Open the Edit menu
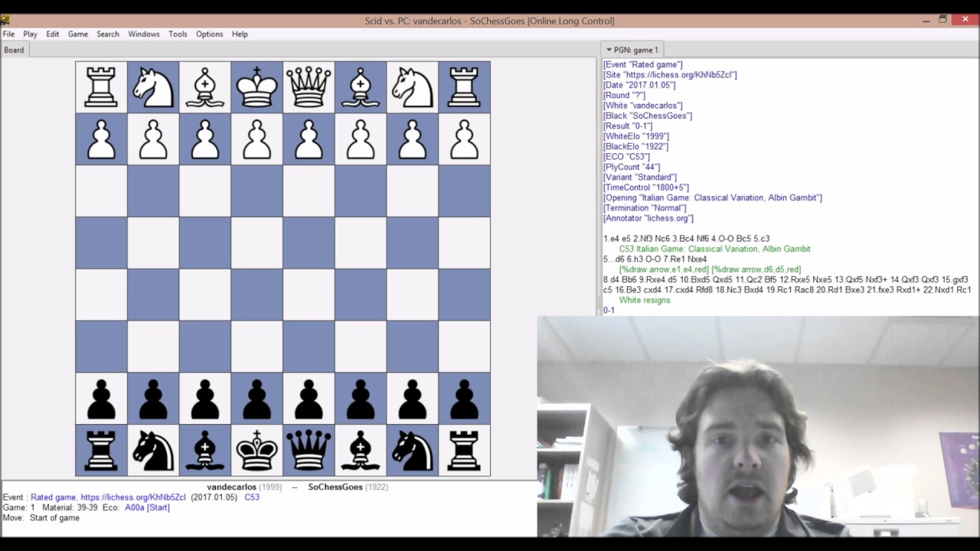This screenshot has width=980, height=551. point(52,34)
